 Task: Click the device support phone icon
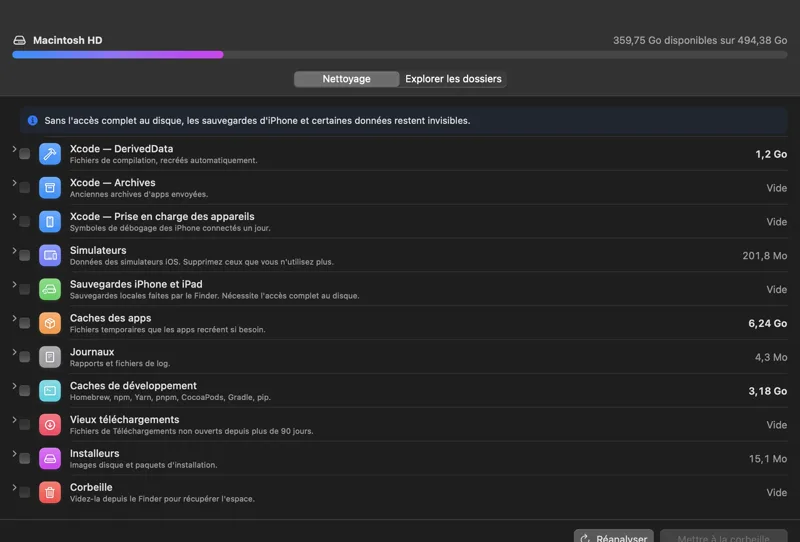tap(50, 221)
